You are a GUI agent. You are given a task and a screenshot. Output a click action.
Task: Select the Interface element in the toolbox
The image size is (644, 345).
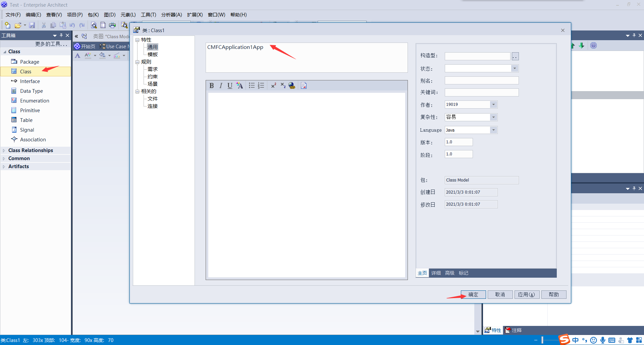[x=30, y=81]
